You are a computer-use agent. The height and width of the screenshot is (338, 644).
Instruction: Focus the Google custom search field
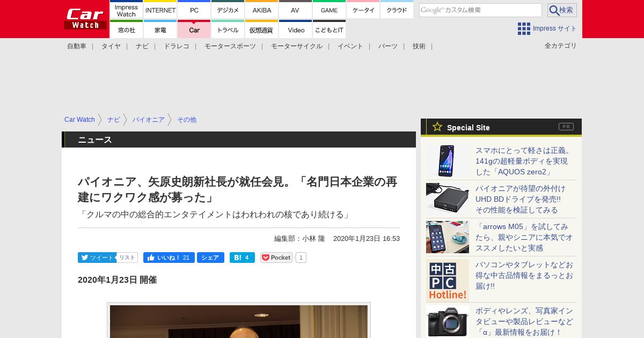pyautogui.click(x=480, y=10)
